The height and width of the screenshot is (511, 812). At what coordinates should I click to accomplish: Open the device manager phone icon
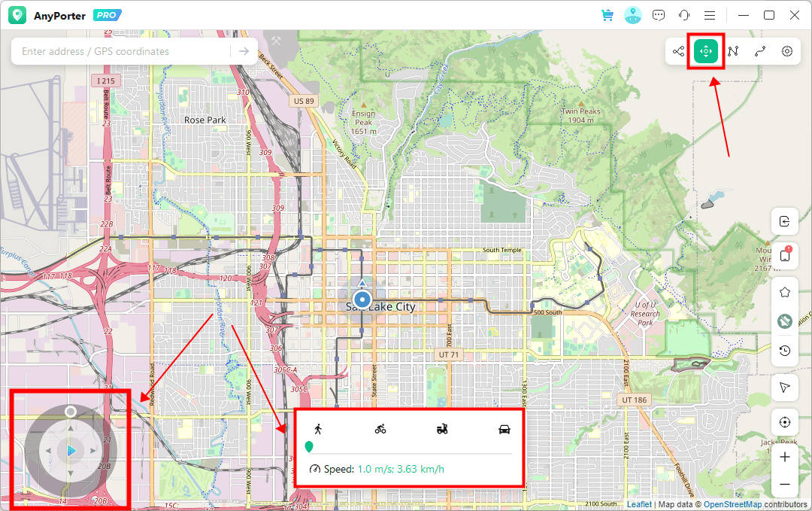pyautogui.click(x=785, y=254)
